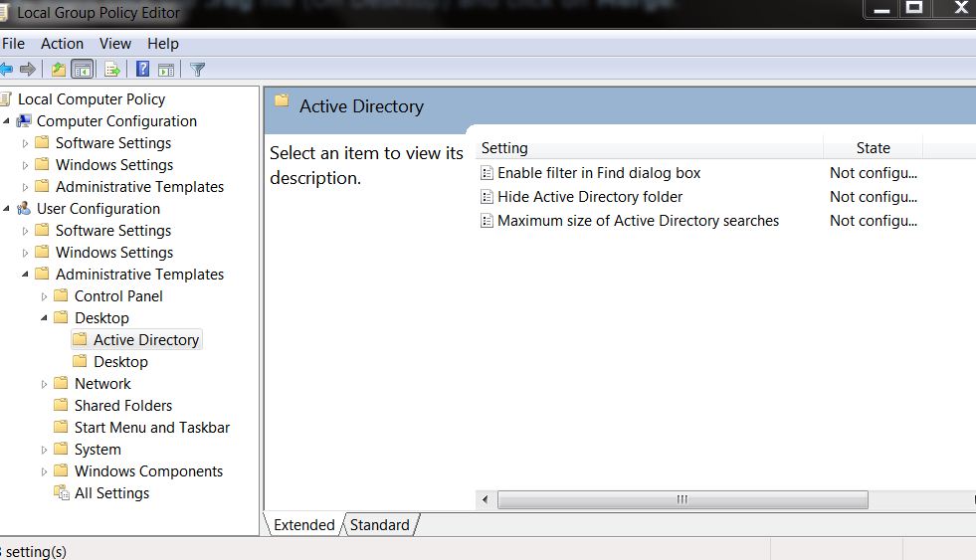This screenshot has height=560, width=976.
Task: Click the Windows Components folder icon
Action: (61, 469)
